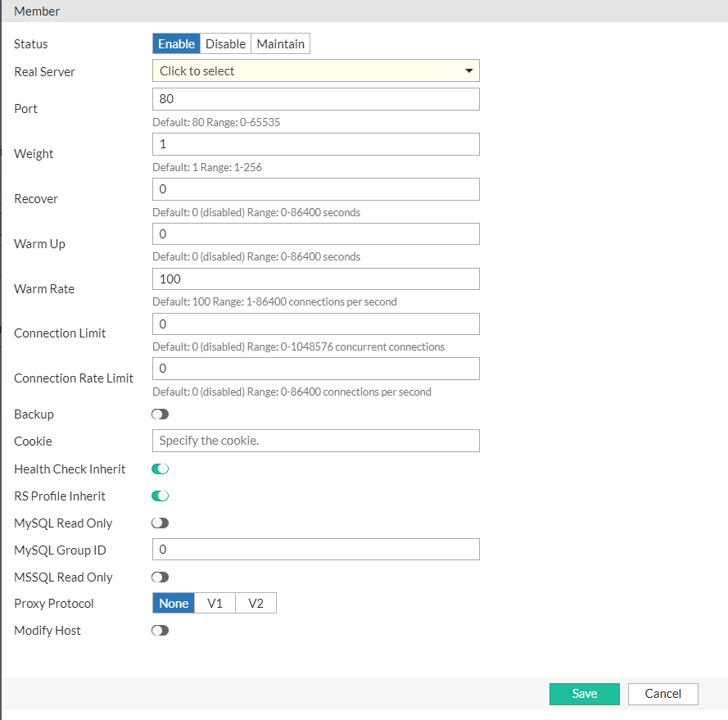Click the 'Proxy Protocol' label
This screenshot has width=728, height=720.
click(54, 604)
